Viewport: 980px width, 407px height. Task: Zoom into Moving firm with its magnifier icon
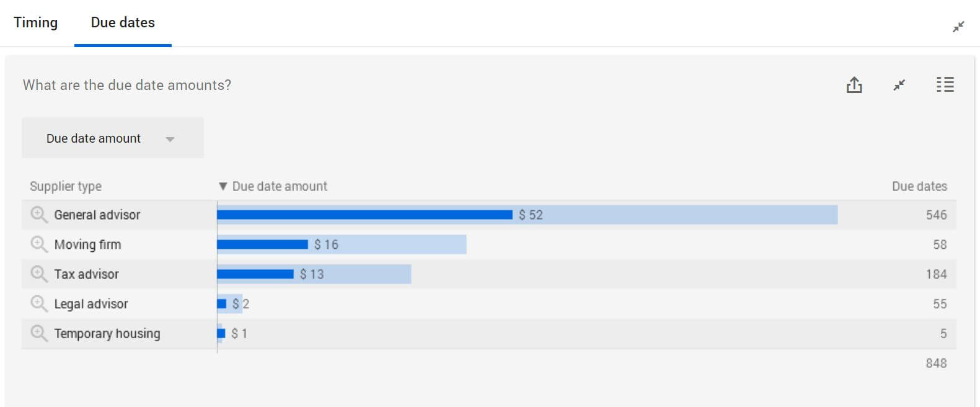point(39,244)
